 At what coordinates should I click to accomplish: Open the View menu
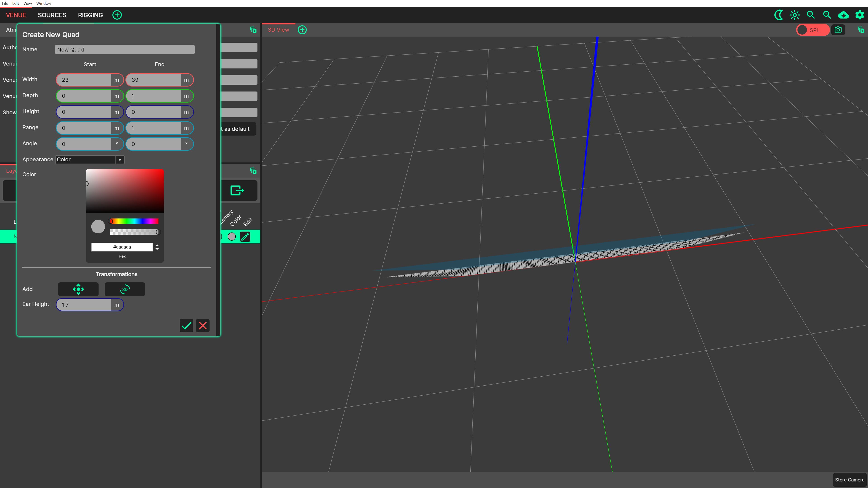tap(27, 3)
